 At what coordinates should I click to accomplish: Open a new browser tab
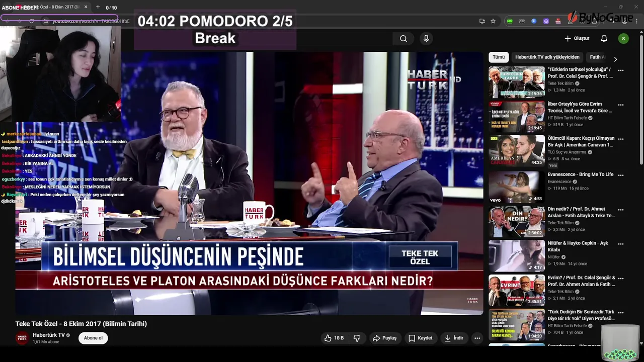point(98,7)
